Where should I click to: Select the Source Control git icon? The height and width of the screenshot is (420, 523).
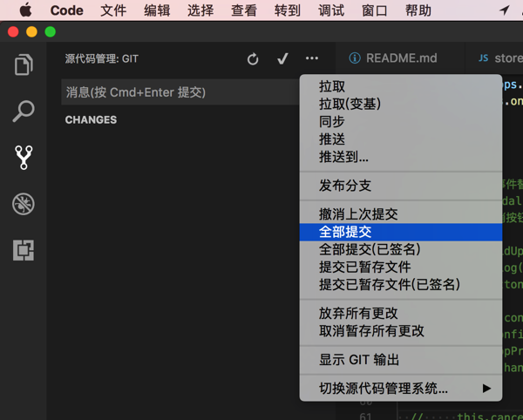(x=24, y=158)
